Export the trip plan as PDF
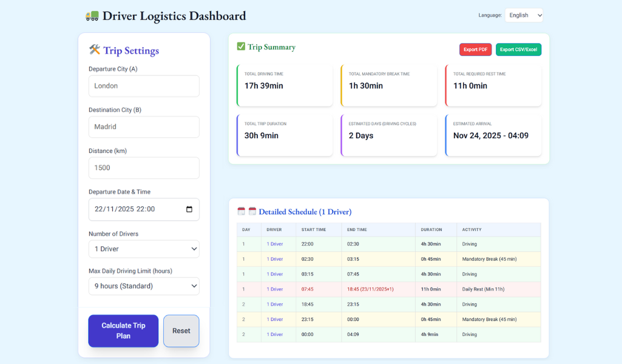 point(475,49)
